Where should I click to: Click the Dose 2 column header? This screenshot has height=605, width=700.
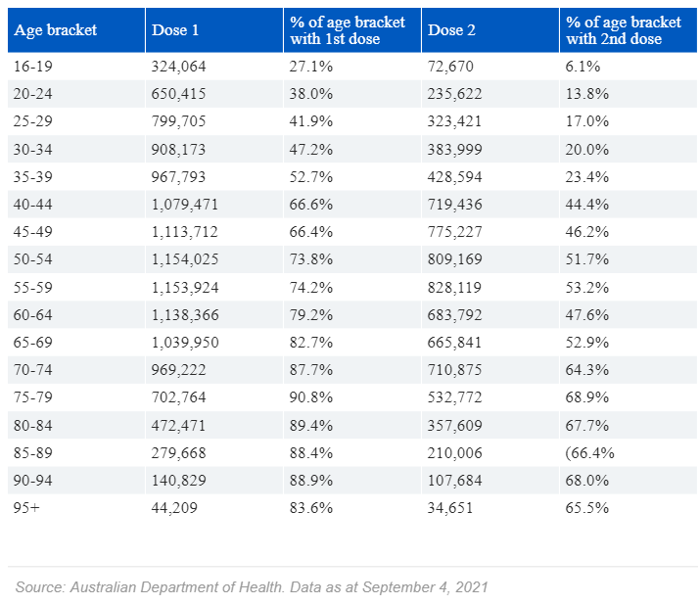(x=451, y=30)
